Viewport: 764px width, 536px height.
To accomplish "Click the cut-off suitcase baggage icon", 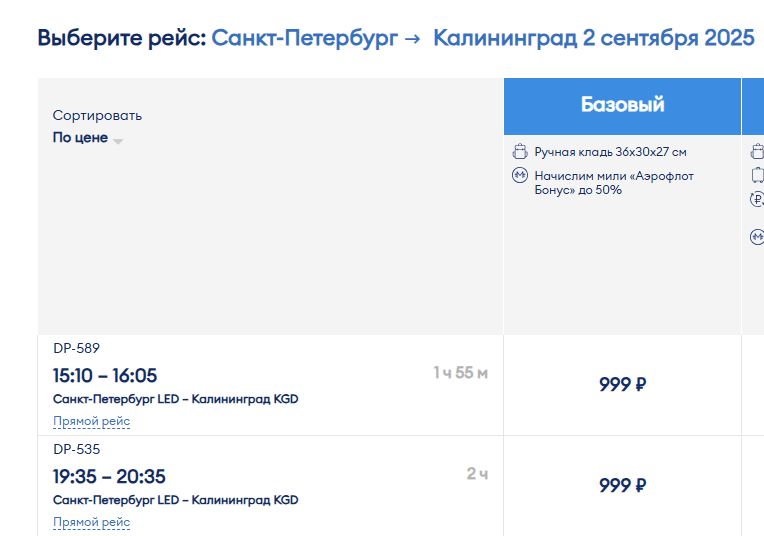I will pos(758,175).
